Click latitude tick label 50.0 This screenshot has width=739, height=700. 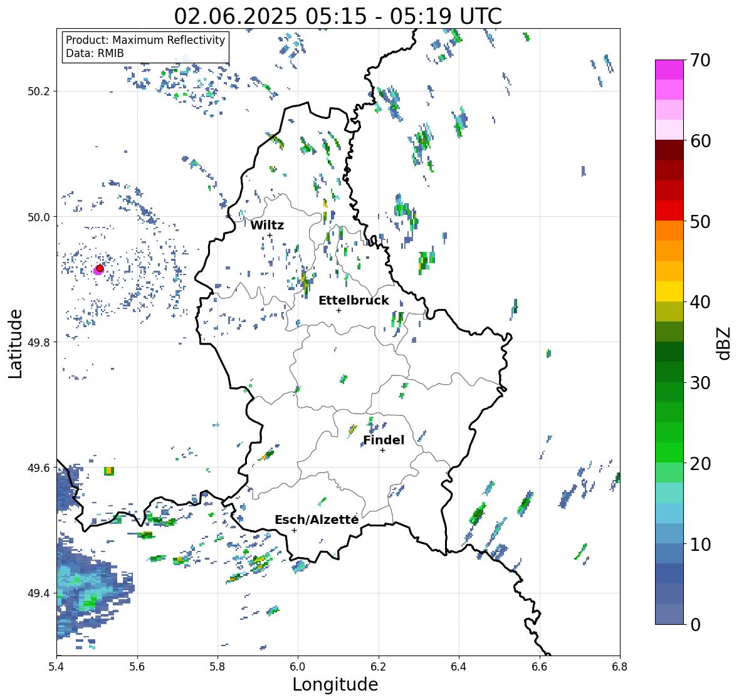[x=39, y=217]
